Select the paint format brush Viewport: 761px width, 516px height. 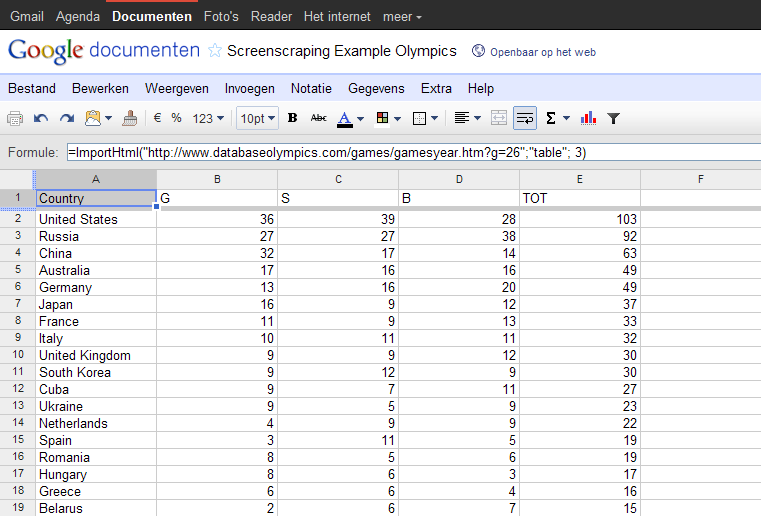[130, 118]
